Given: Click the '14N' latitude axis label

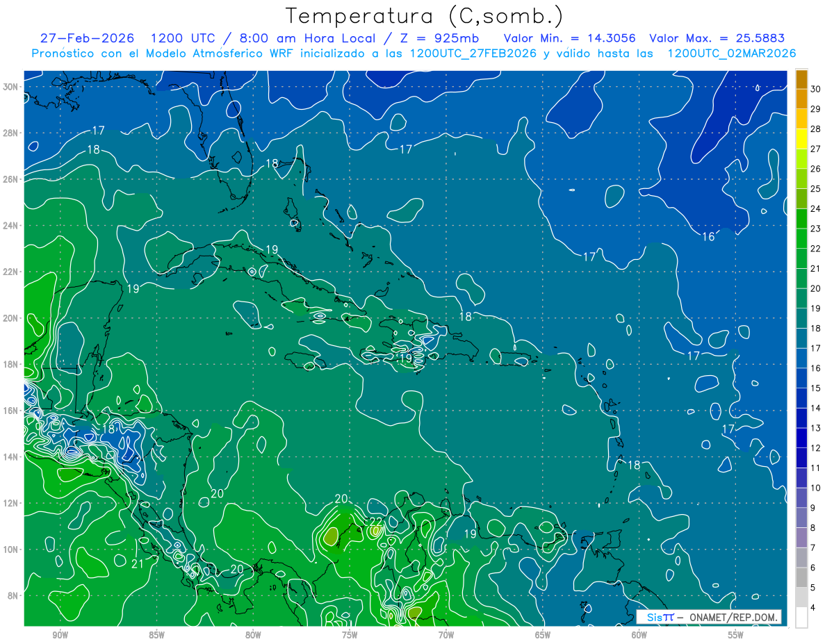Looking at the screenshot, I should coord(11,457).
